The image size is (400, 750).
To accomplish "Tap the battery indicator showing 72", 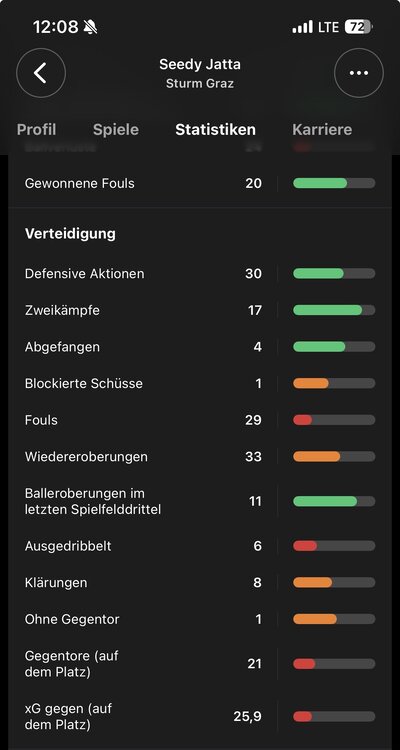I will coord(358,27).
